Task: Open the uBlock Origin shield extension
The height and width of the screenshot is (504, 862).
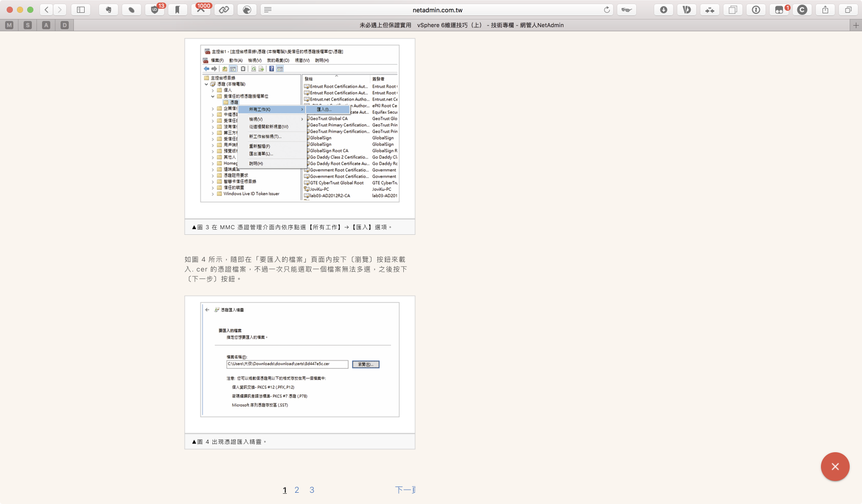Action: (154, 10)
